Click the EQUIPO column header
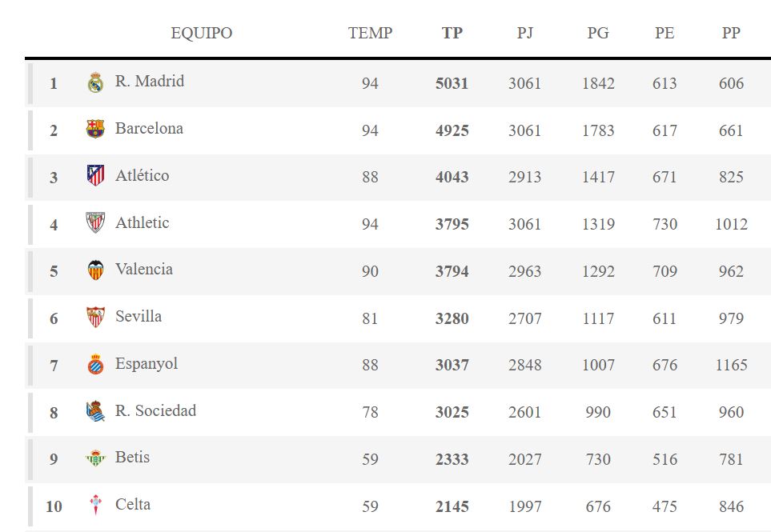This screenshot has width=771, height=532. [202, 33]
